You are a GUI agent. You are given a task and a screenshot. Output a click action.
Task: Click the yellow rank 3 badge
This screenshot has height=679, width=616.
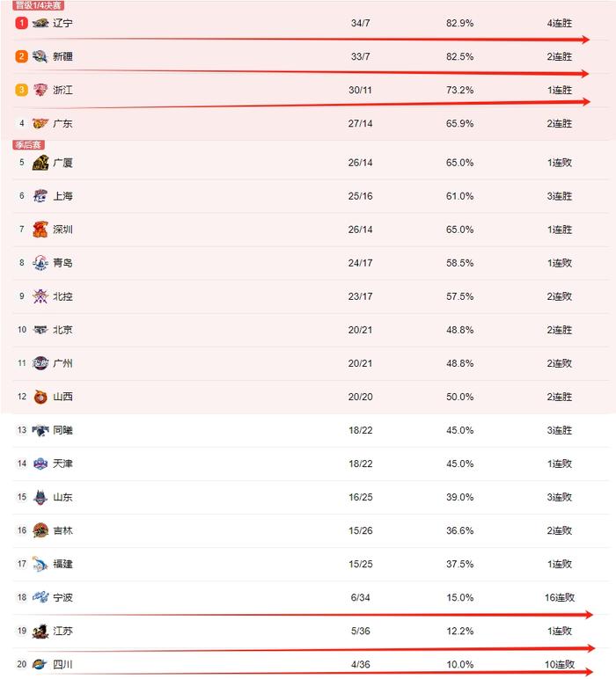(x=21, y=90)
